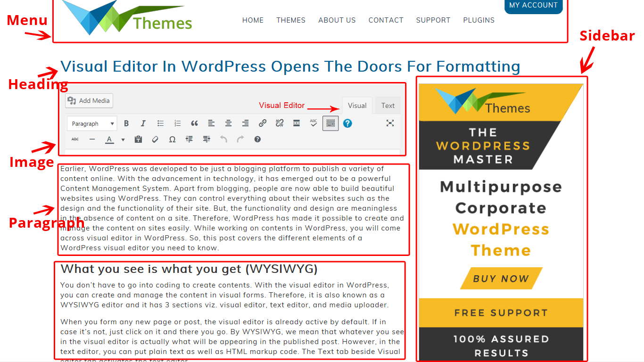This screenshot has height=362, width=644.
Task: Click the text color A icon
Action: click(x=109, y=140)
